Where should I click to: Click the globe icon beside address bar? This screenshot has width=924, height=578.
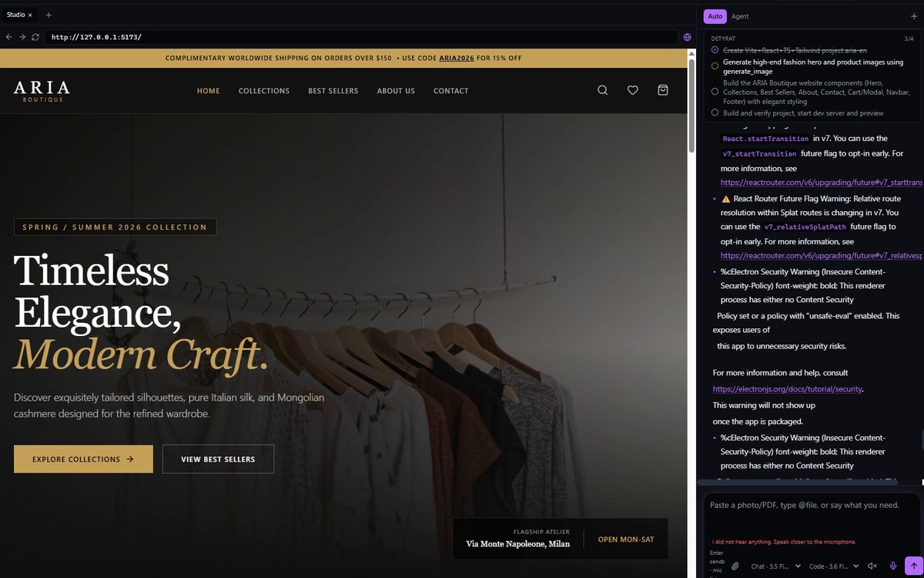click(688, 37)
